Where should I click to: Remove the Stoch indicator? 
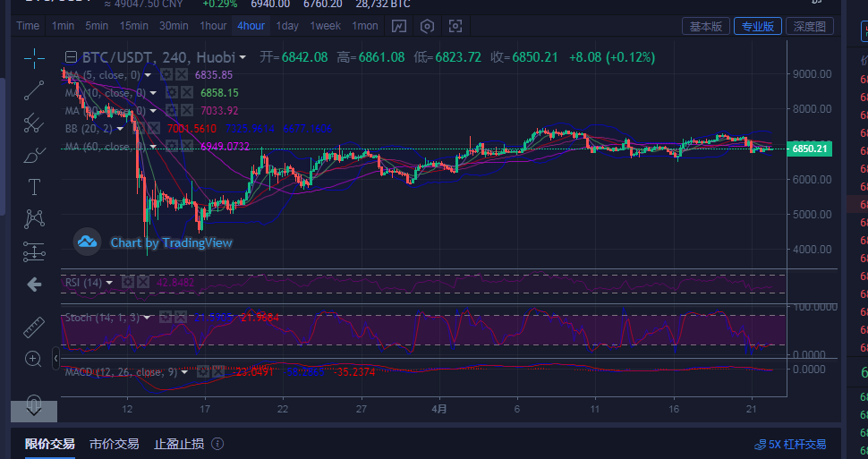coord(181,318)
